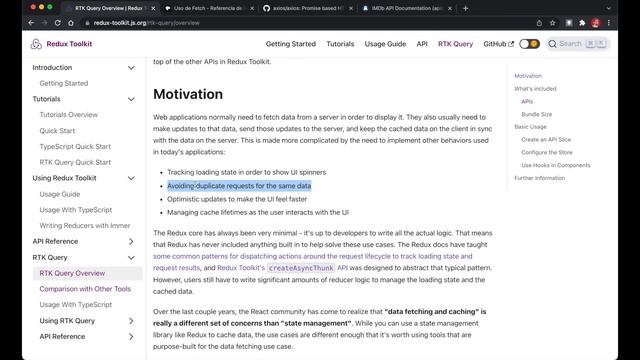Select the RTK Query Overview browser tab
This screenshot has width=640, height=360.
(109, 8)
